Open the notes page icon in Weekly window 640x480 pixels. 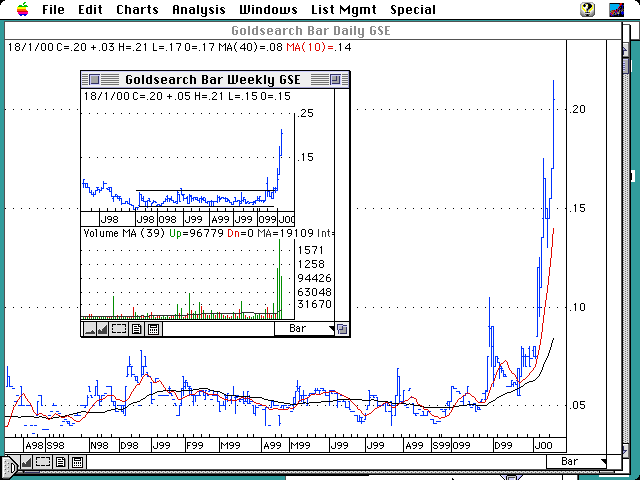point(136,329)
